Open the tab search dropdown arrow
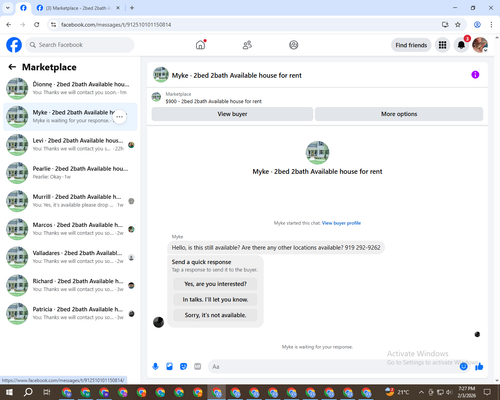The height and width of the screenshot is (400, 500). tap(7, 8)
